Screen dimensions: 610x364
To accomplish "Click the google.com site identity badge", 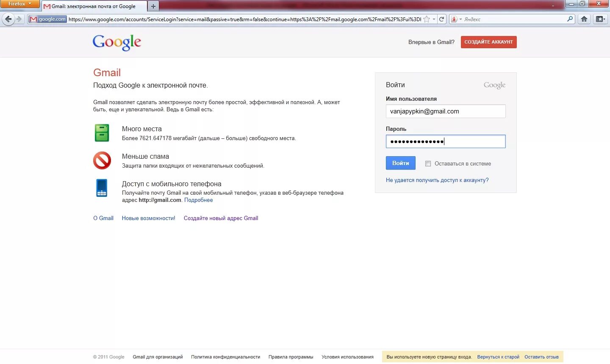I will (x=48, y=19).
